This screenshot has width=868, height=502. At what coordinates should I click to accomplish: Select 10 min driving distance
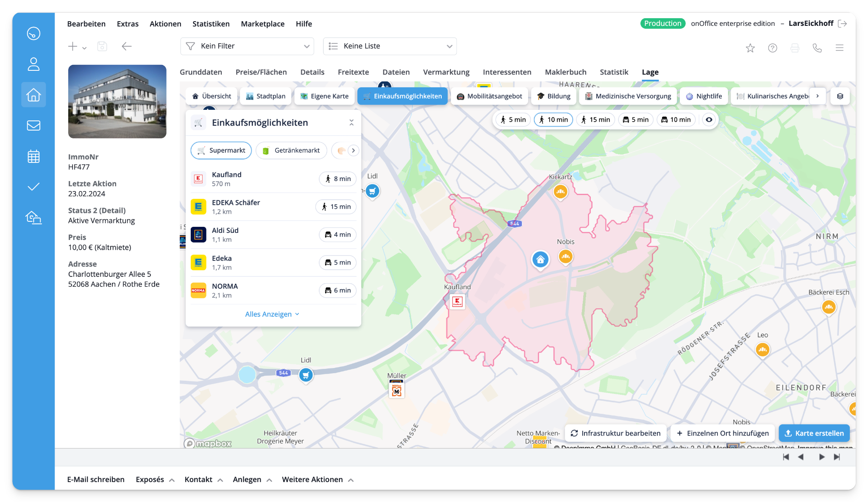pos(676,120)
